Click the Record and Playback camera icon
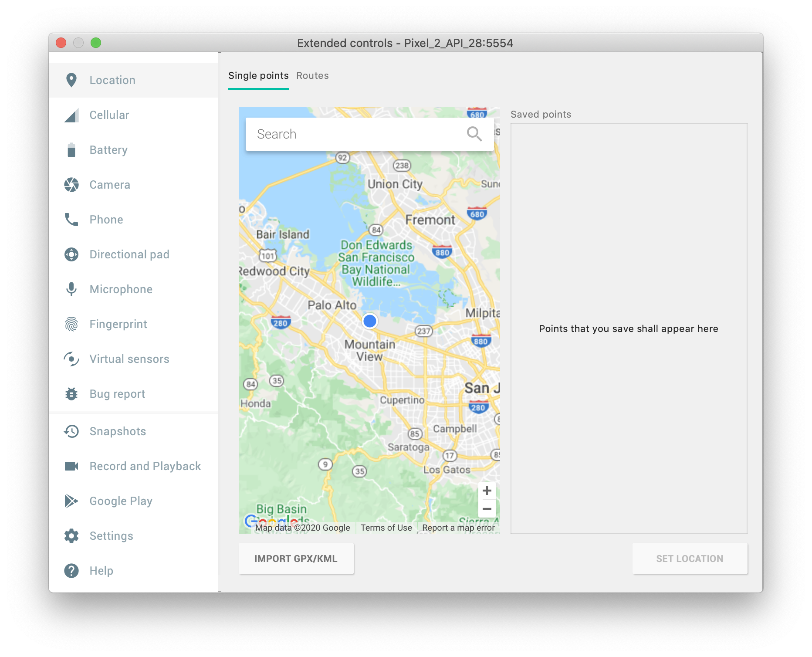This screenshot has width=812, height=657. pyautogui.click(x=71, y=466)
